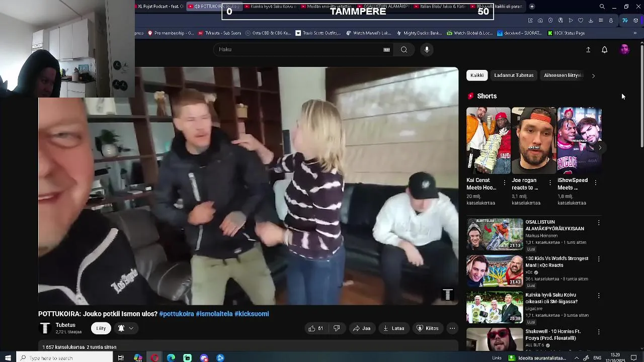Screen dimensions: 644x362
Task: Open the Mighty Ducks bookmark
Action: pyautogui.click(x=419, y=33)
